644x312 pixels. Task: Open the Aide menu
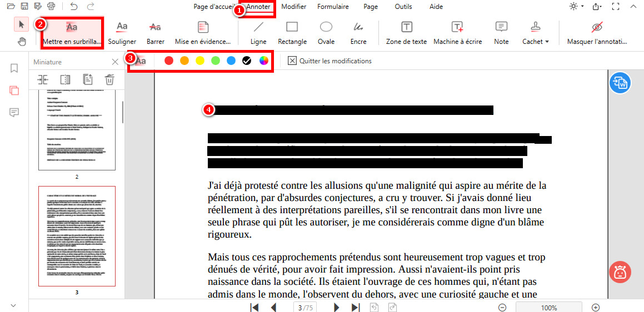pos(436,7)
